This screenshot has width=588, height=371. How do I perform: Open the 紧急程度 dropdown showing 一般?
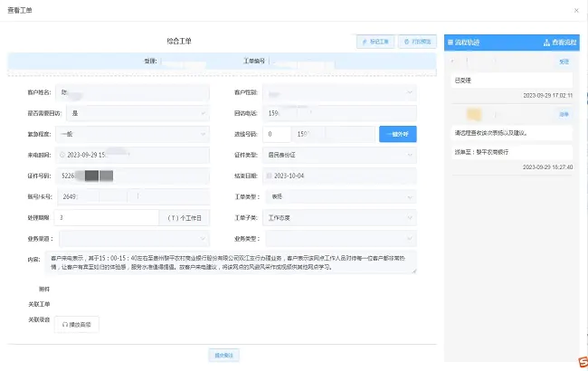pyautogui.click(x=132, y=134)
